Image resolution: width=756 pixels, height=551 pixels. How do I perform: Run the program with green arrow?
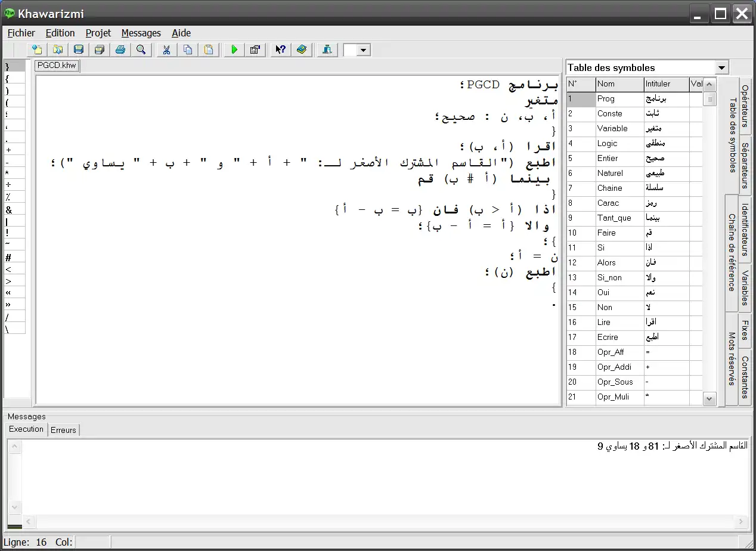pos(234,49)
